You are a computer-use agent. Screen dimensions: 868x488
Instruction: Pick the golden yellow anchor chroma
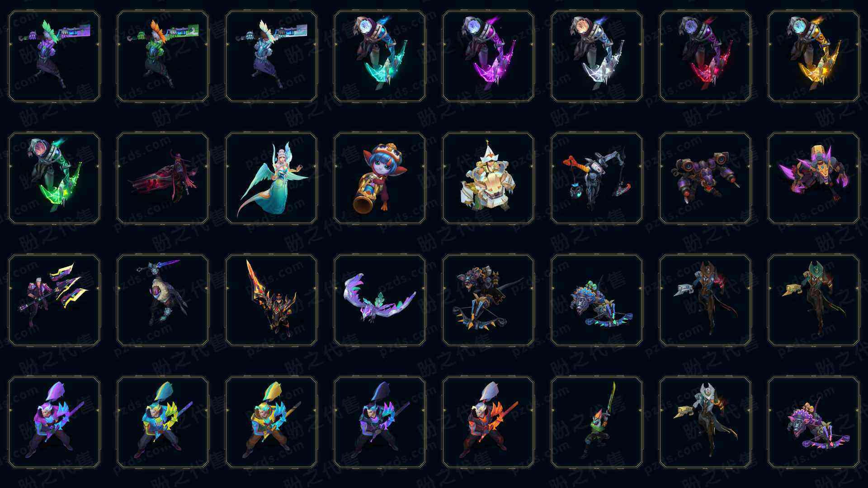814,56
